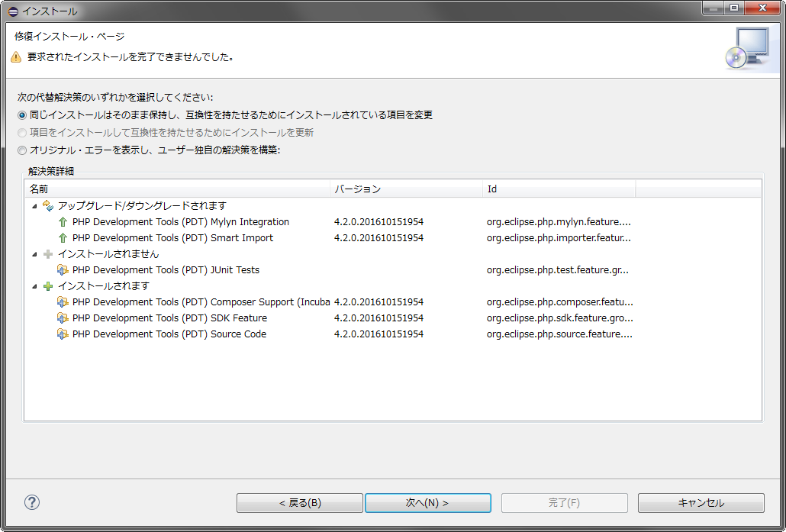Click the version cell of Source Code row
This screenshot has height=532, width=786.
[379, 334]
